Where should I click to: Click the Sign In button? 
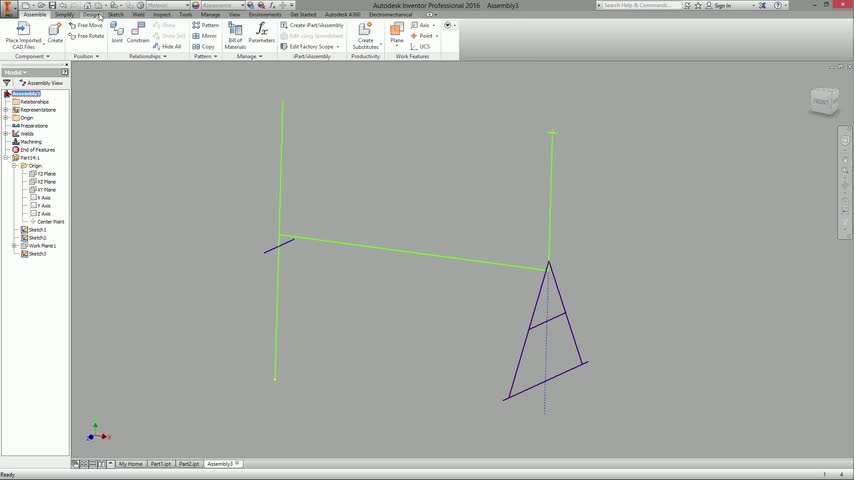718,5
